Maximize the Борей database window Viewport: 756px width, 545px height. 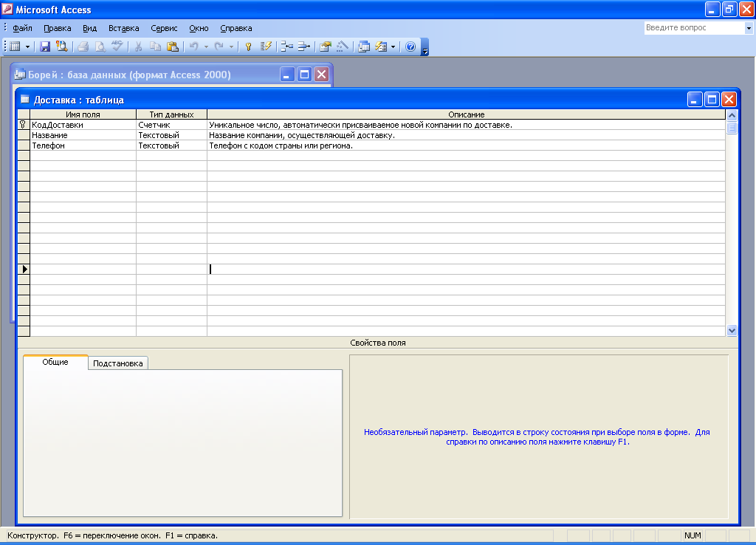[x=304, y=75]
